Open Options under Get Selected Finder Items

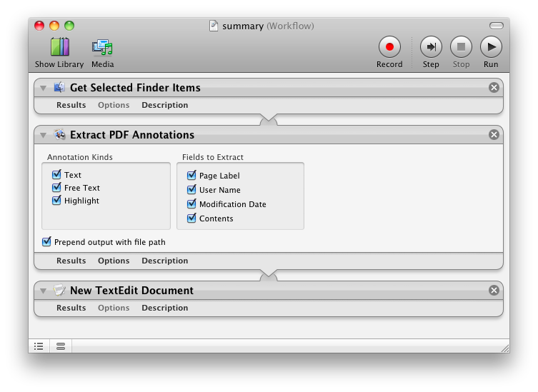pos(114,105)
